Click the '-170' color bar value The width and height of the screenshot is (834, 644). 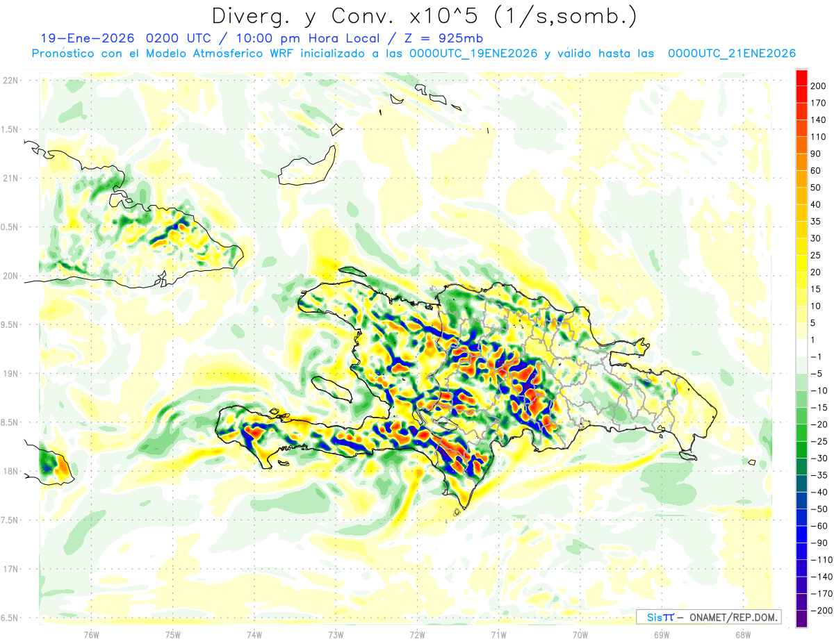tap(821, 594)
